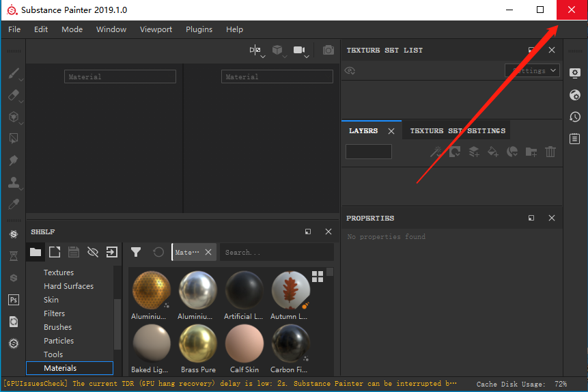Select the Smudge tool
Viewport: 588px width, 392px height.
[x=14, y=160]
